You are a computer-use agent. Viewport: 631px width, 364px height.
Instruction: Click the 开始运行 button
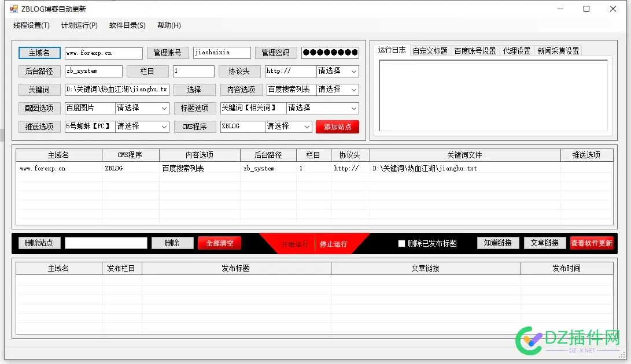point(294,244)
